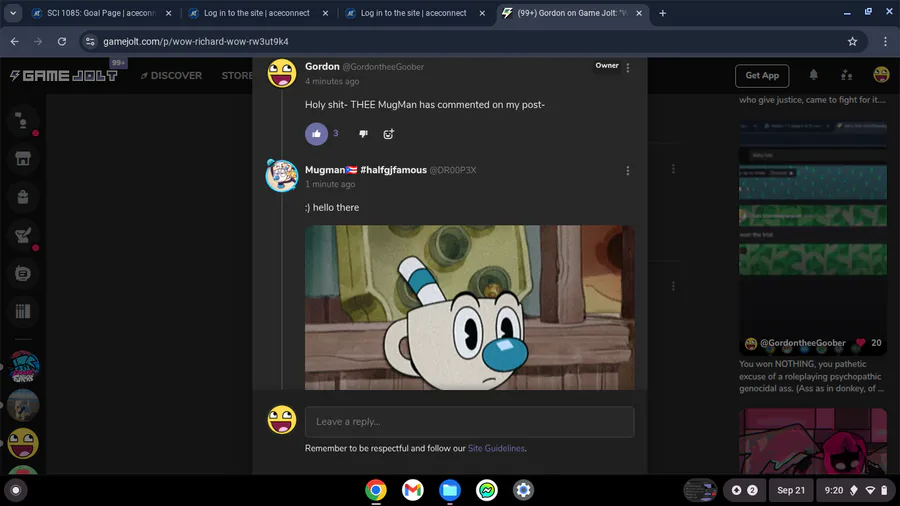
Task: Switch to SCI 1085 Goal Page tab
Action: tap(101, 13)
